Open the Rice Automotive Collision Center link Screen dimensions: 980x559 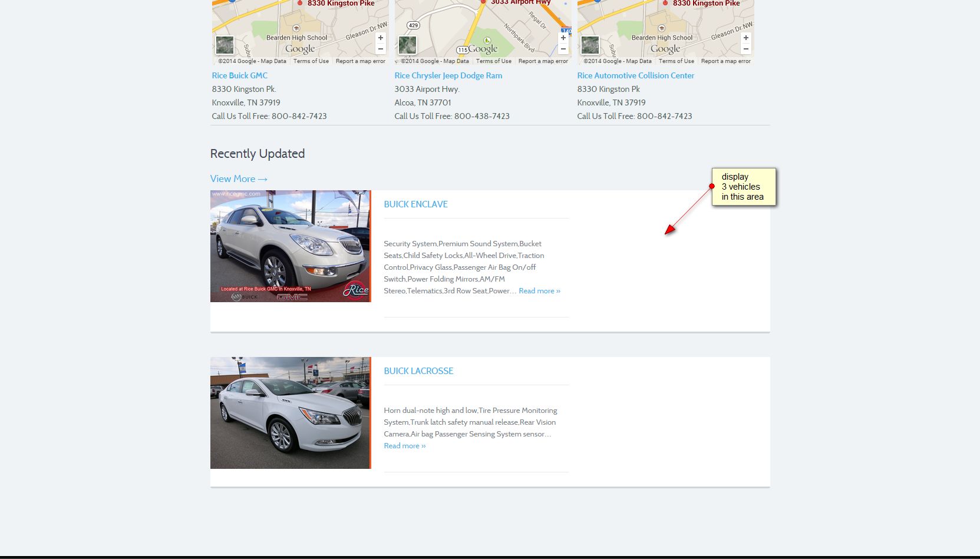[x=636, y=75]
